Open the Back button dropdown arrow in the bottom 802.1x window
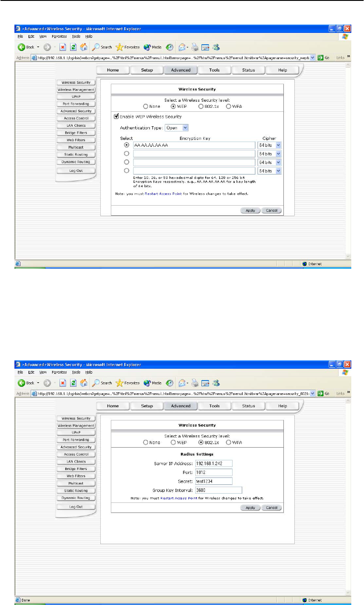The image size is (364, 605). [38, 383]
